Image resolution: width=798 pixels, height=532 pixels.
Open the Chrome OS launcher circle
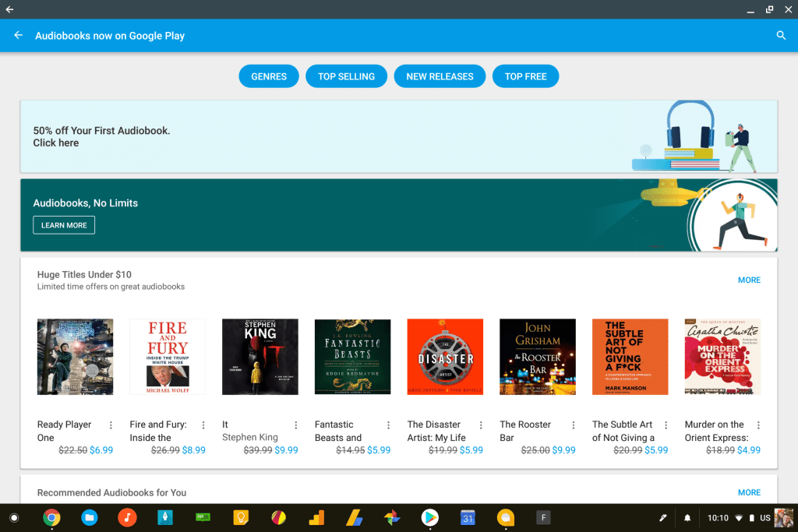click(14, 518)
